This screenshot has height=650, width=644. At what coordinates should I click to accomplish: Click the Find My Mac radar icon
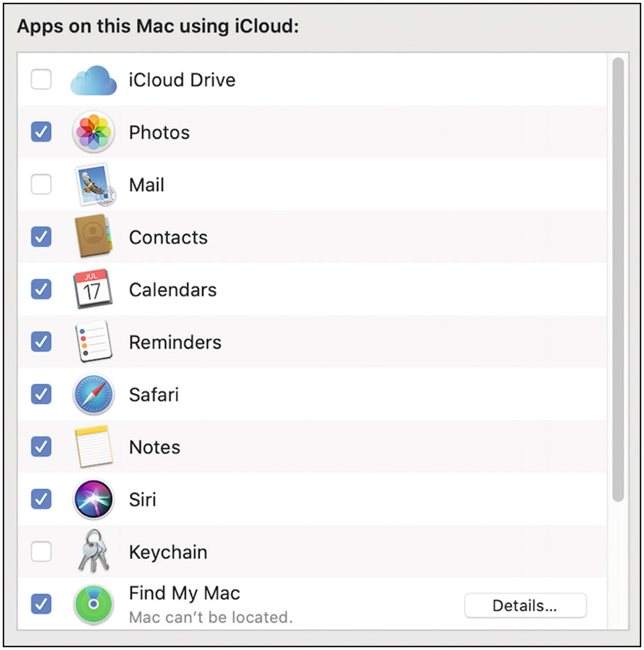click(93, 604)
